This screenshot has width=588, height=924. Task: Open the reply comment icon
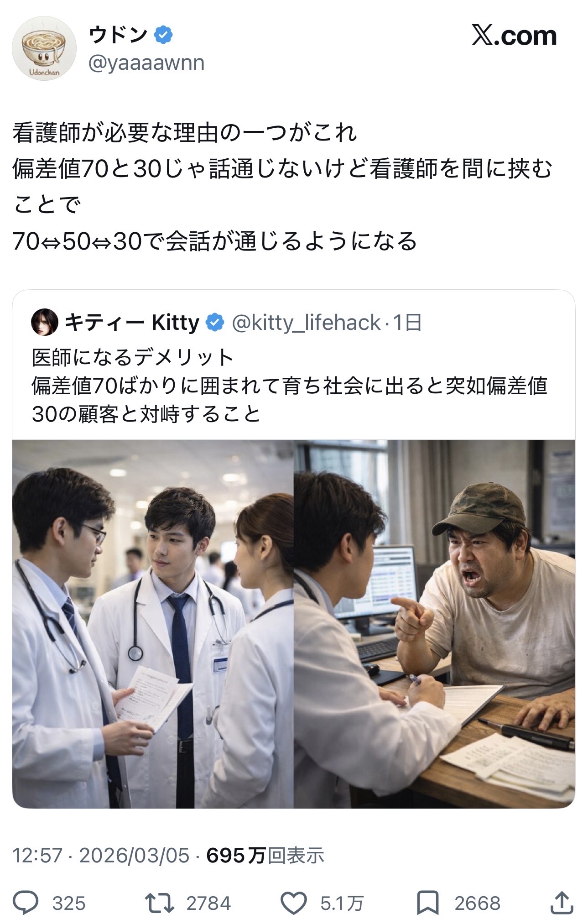pyautogui.click(x=26, y=903)
